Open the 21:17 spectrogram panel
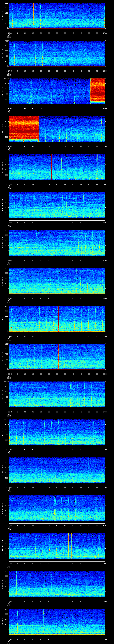Image resolution: width=114 pixels, height=644 pixels. click(x=57, y=54)
